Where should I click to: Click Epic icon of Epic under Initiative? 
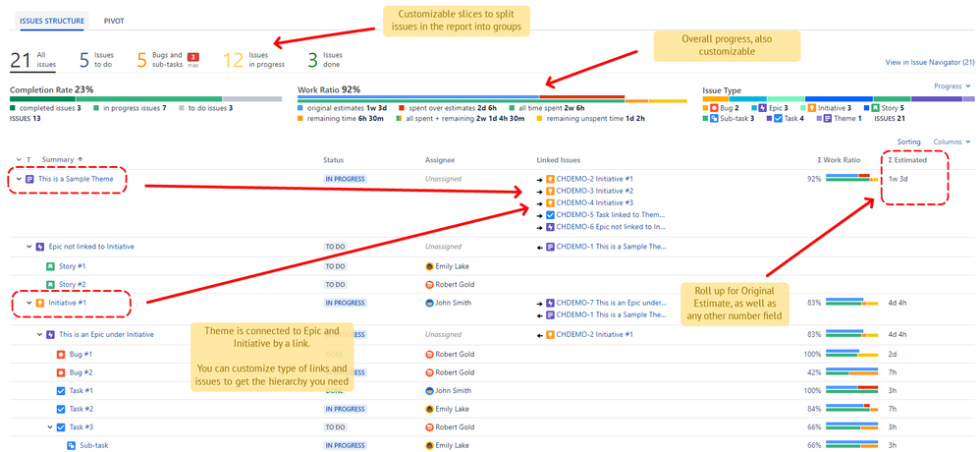click(x=51, y=334)
